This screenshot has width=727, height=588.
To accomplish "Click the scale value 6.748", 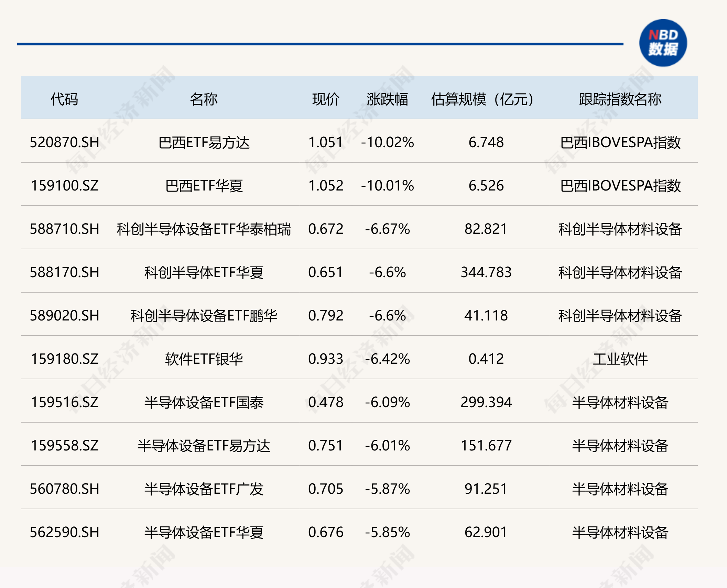I will pyautogui.click(x=486, y=142).
